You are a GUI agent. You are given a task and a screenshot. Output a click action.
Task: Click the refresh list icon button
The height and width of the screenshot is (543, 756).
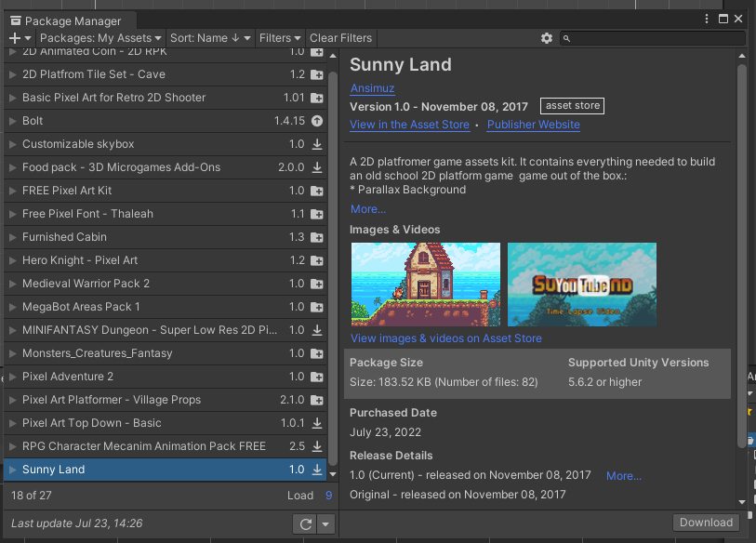coord(305,524)
